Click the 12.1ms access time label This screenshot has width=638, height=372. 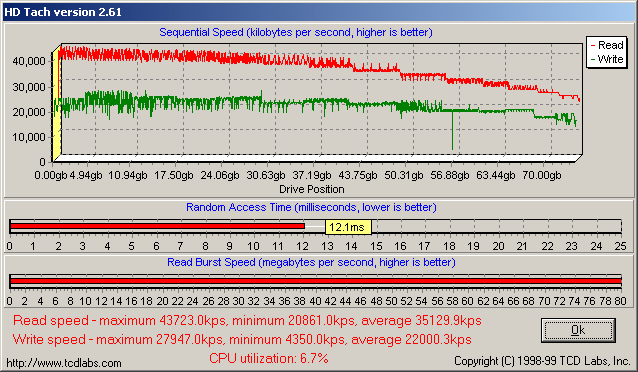point(348,227)
